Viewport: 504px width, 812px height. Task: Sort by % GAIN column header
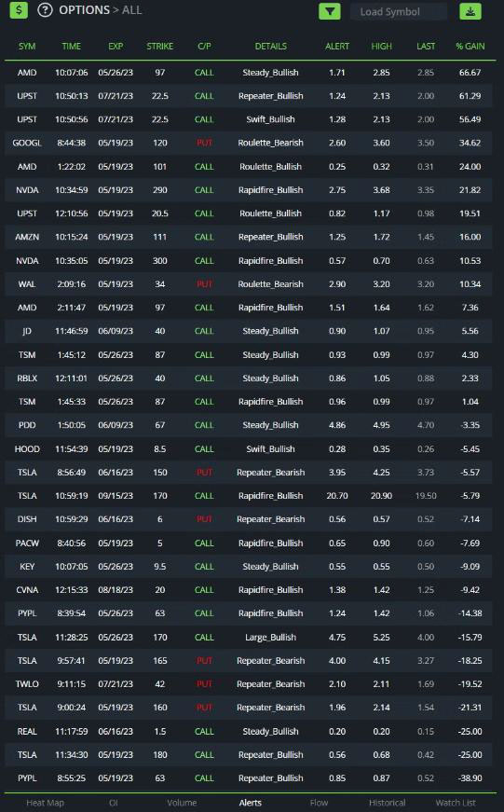pos(470,46)
